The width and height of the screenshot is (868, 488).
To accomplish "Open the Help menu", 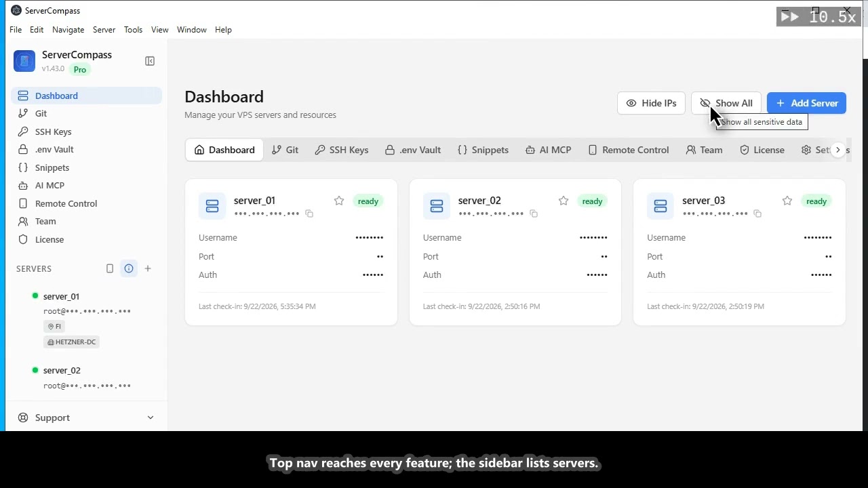I will click(223, 30).
